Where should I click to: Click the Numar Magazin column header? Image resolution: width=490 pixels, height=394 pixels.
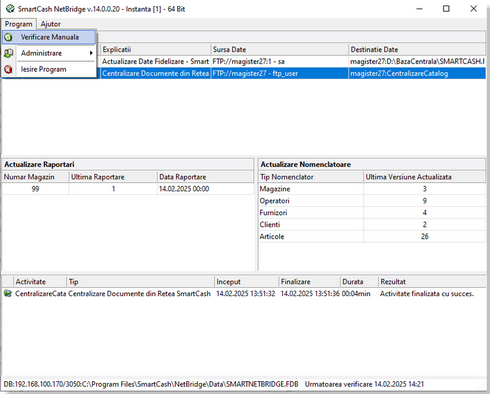[x=35, y=177]
